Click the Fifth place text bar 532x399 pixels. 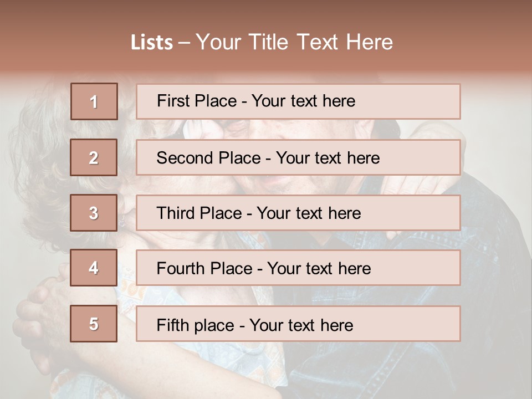coord(298,324)
